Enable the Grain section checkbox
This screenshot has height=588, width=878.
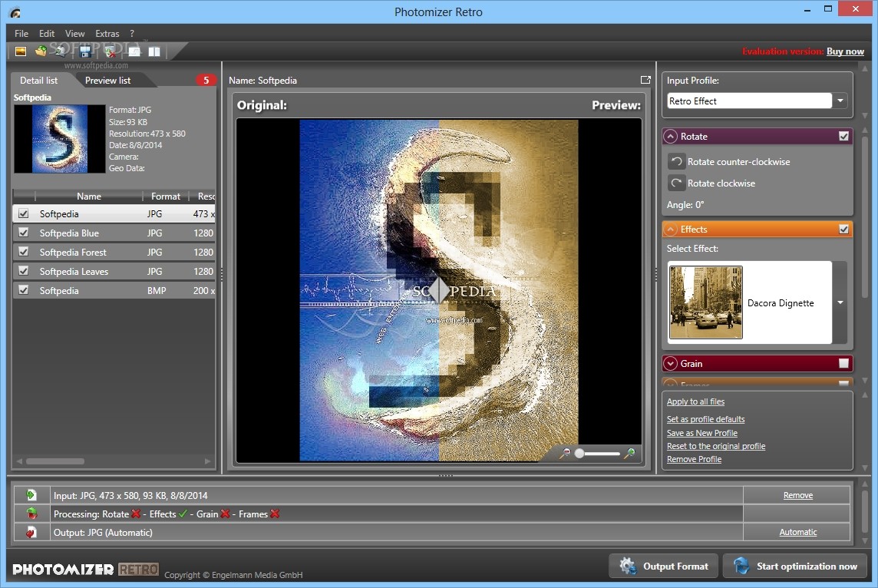point(843,363)
